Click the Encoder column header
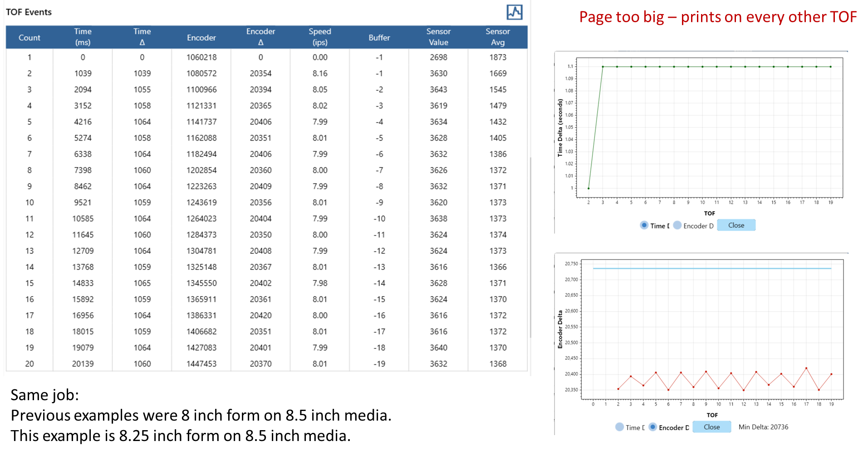Image resolution: width=868 pixels, height=456 pixels. tap(201, 38)
